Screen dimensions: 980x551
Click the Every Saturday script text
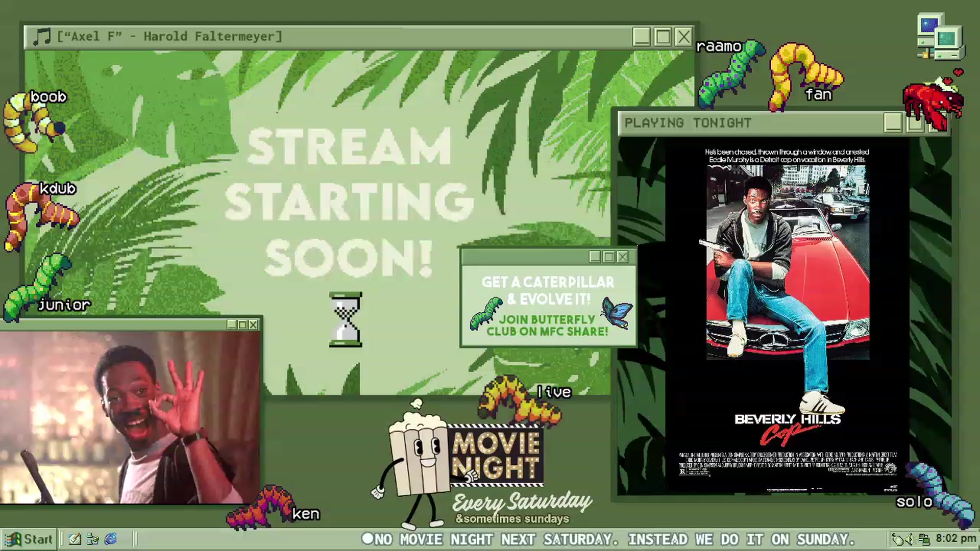522,503
